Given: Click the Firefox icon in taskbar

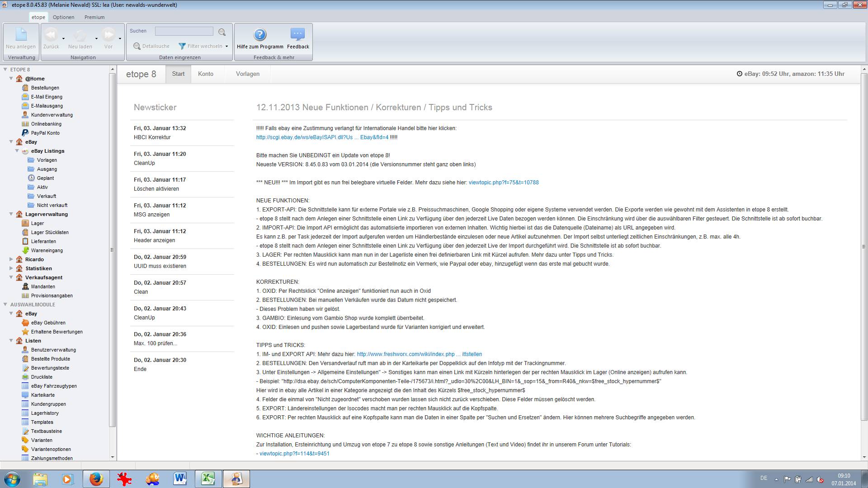Looking at the screenshot, I should 96,479.
